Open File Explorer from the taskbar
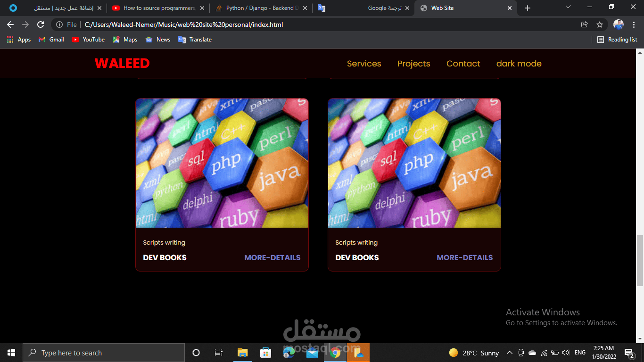This screenshot has height=362, width=644. pos(242,353)
